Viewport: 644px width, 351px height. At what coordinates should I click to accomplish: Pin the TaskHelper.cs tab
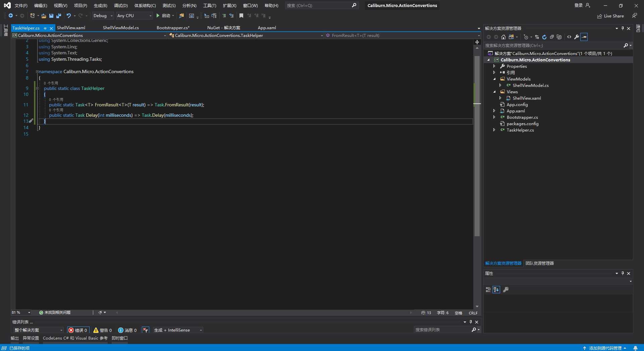pos(45,28)
